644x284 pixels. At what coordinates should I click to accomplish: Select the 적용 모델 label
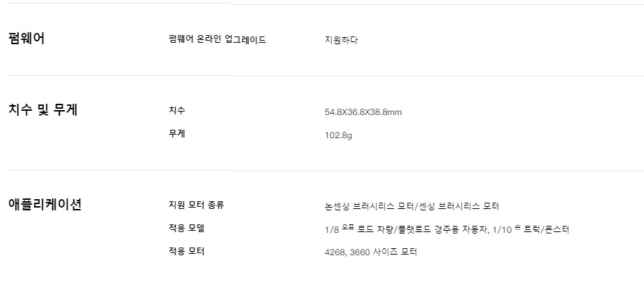tap(186, 229)
